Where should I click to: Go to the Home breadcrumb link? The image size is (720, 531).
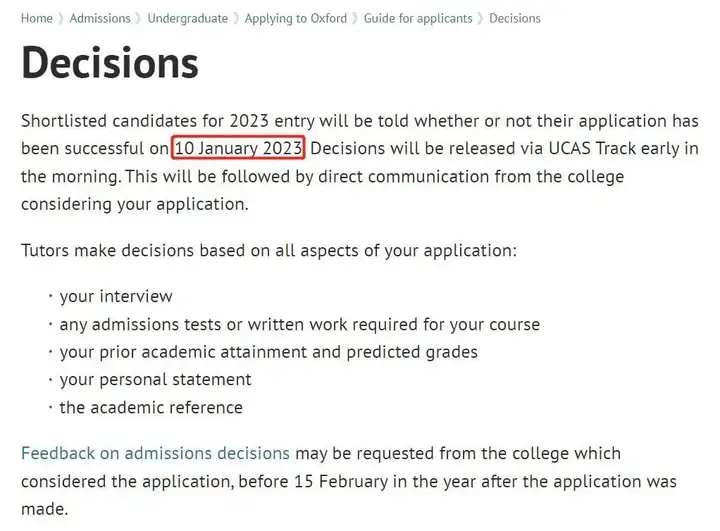tap(37, 18)
